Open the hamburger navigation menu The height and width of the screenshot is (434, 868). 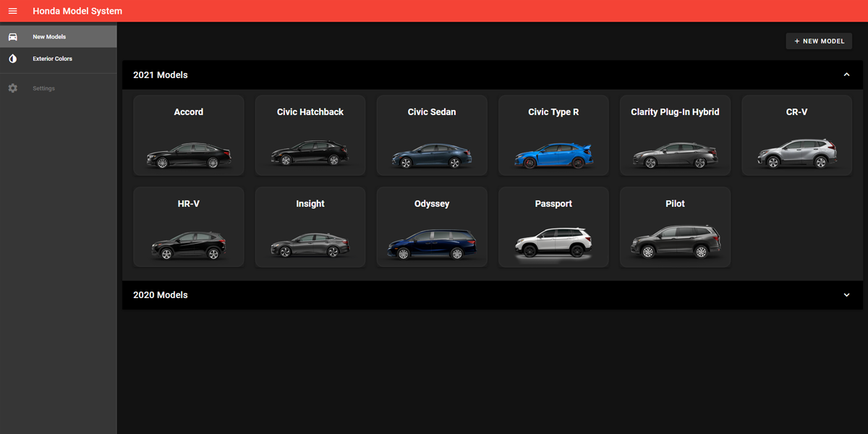point(12,11)
